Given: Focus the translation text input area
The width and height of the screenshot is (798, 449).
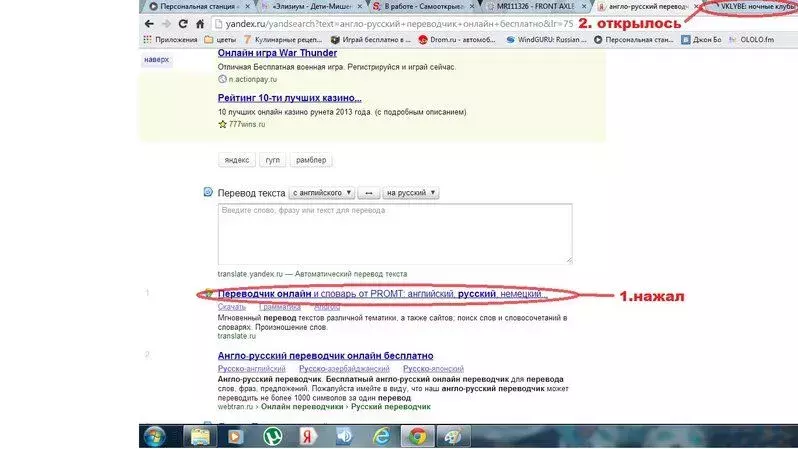Looking at the screenshot, I should point(395,234).
